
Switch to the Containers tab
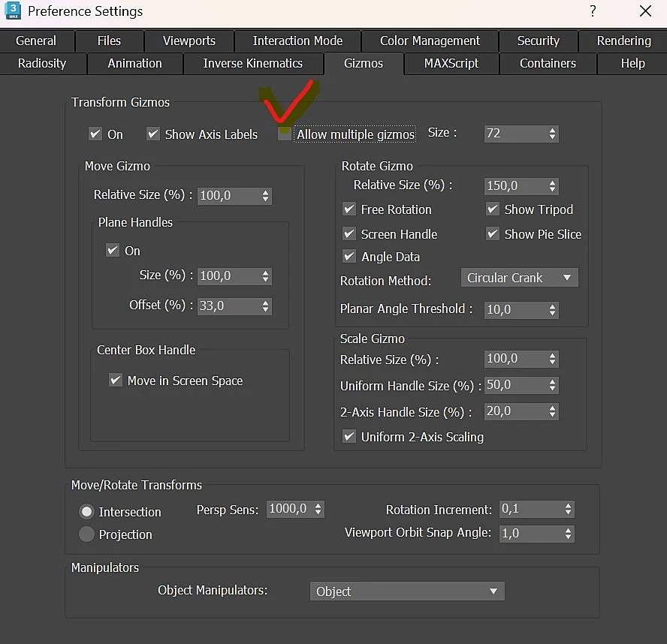pyautogui.click(x=548, y=63)
